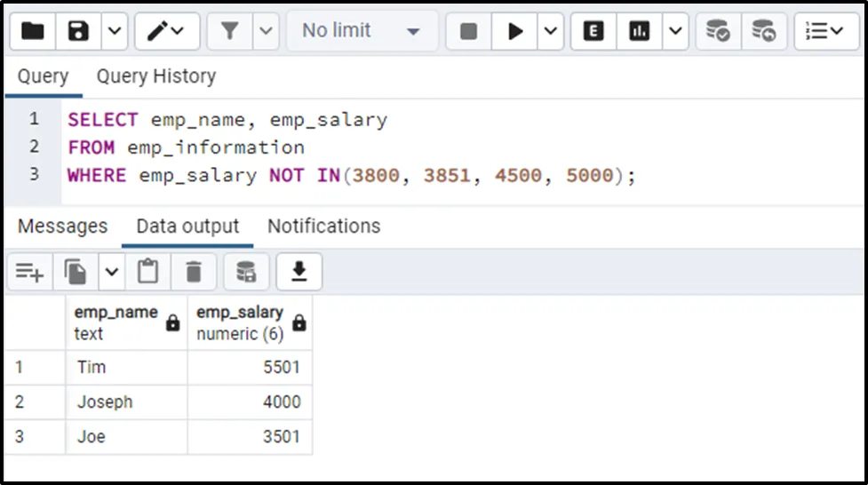
Task: Download results with the download button
Action: 299,272
